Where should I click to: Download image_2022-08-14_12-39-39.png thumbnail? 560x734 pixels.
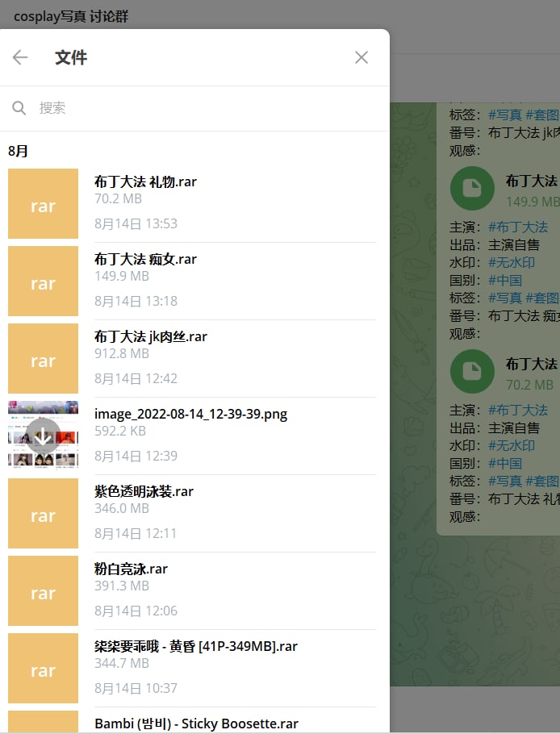[x=43, y=436]
